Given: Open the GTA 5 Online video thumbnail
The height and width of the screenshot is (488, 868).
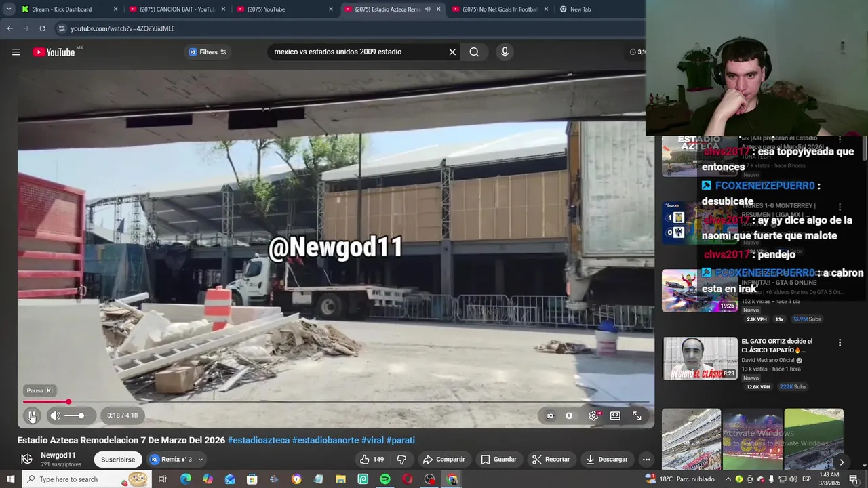Looking at the screenshot, I should coord(699,291).
